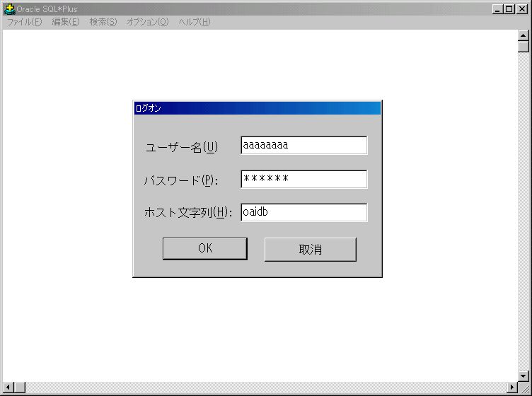The image size is (532, 396).
Task: Click the vertical scrollbar thumb
Action: coord(524,47)
